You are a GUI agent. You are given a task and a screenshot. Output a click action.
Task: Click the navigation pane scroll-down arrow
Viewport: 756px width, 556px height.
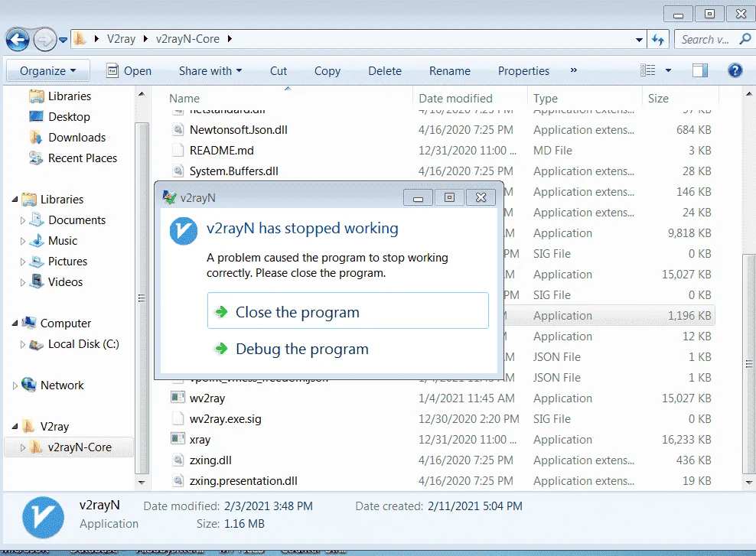142,482
